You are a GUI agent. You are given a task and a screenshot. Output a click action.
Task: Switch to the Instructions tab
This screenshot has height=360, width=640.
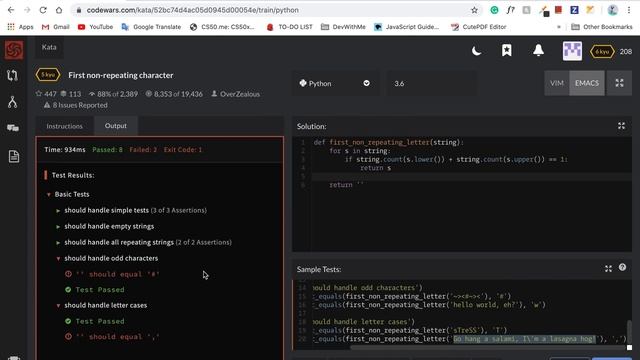[64, 126]
